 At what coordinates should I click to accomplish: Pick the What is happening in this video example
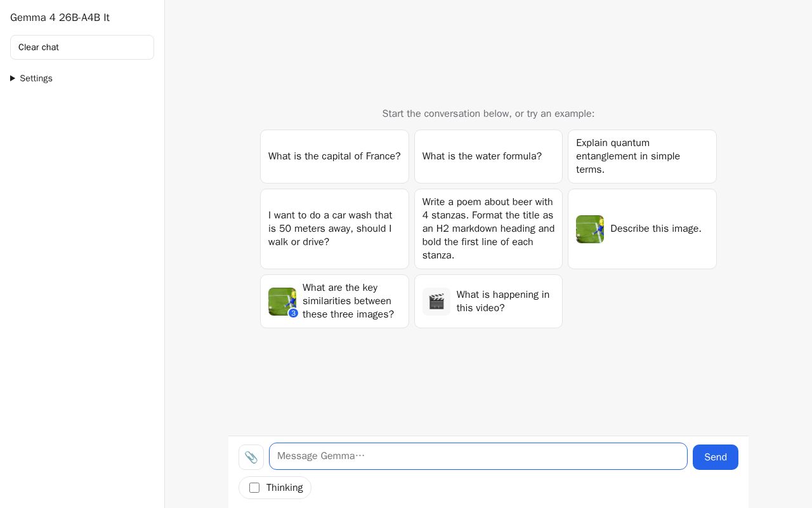488,302
